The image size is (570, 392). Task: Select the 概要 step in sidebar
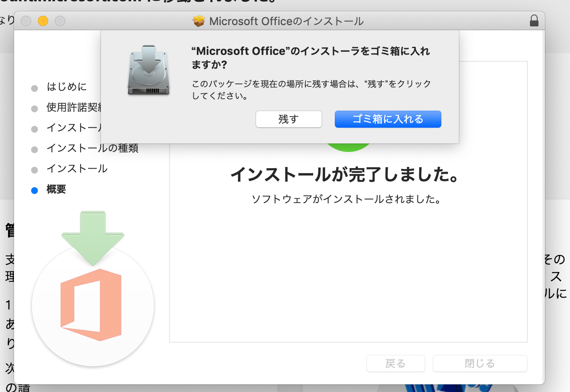(56, 189)
